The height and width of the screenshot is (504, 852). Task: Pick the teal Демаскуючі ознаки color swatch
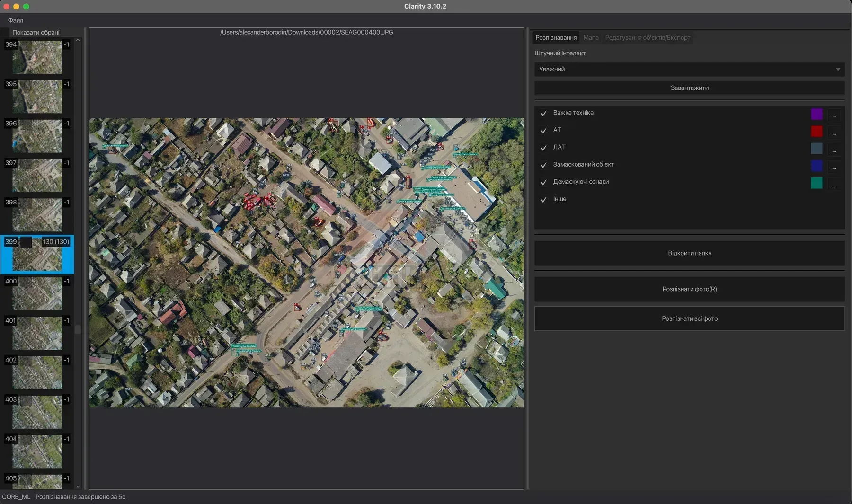[816, 183]
